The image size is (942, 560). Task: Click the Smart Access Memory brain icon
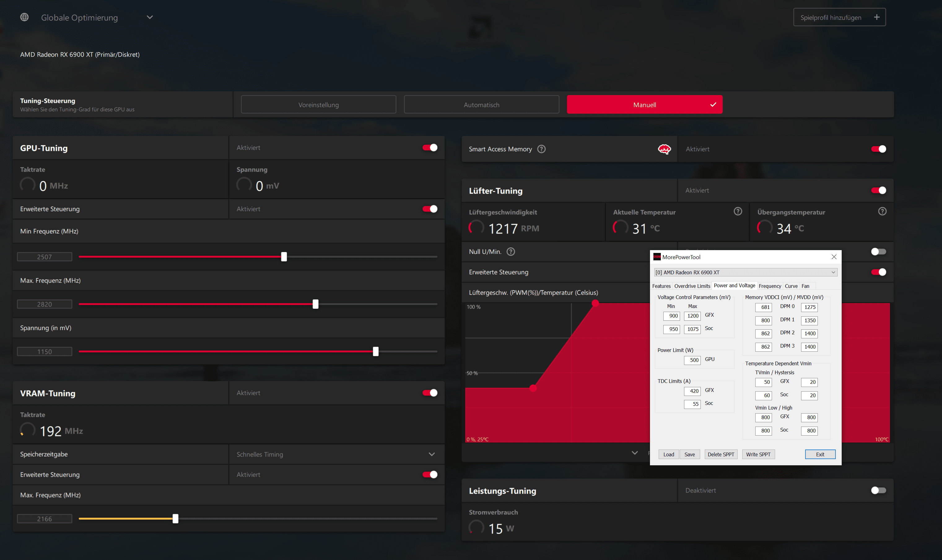664,149
